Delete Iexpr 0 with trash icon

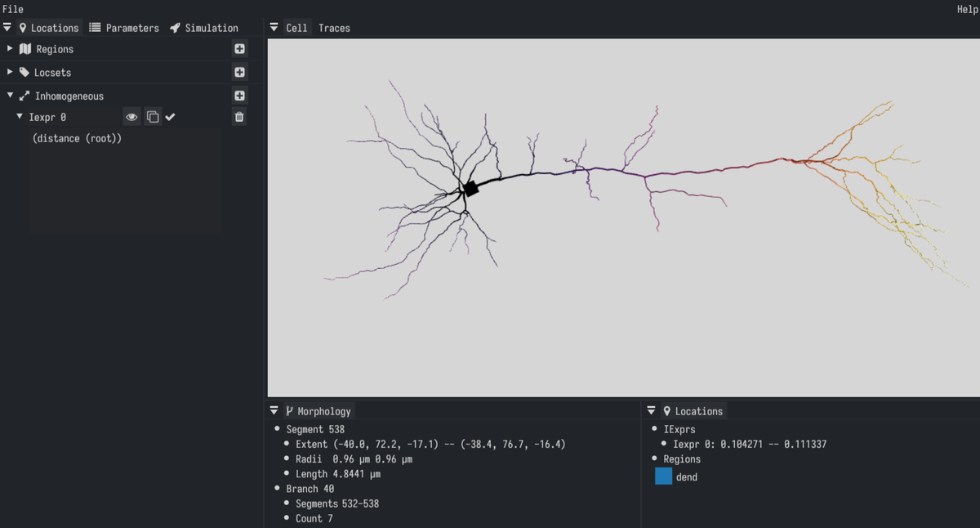(x=239, y=117)
